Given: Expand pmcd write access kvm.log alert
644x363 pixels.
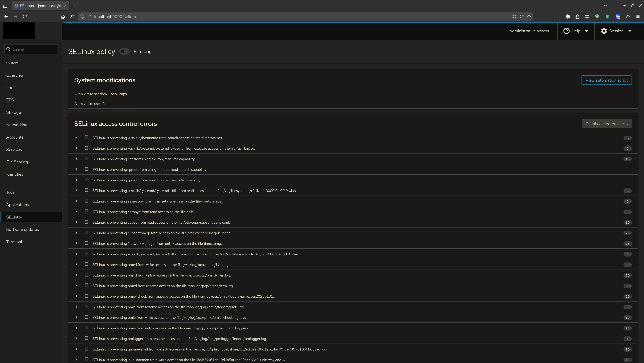Looking at the screenshot, I should tap(76, 265).
